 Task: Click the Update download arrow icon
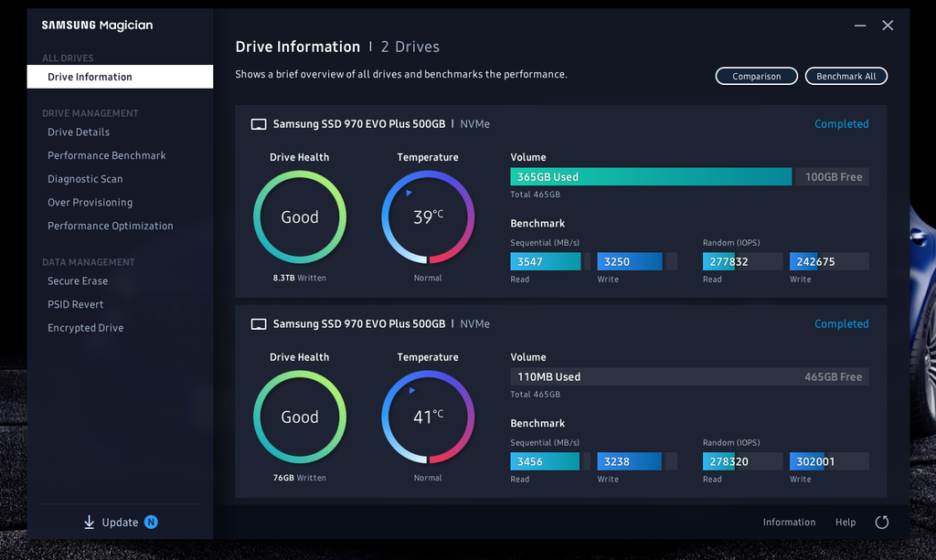89,523
